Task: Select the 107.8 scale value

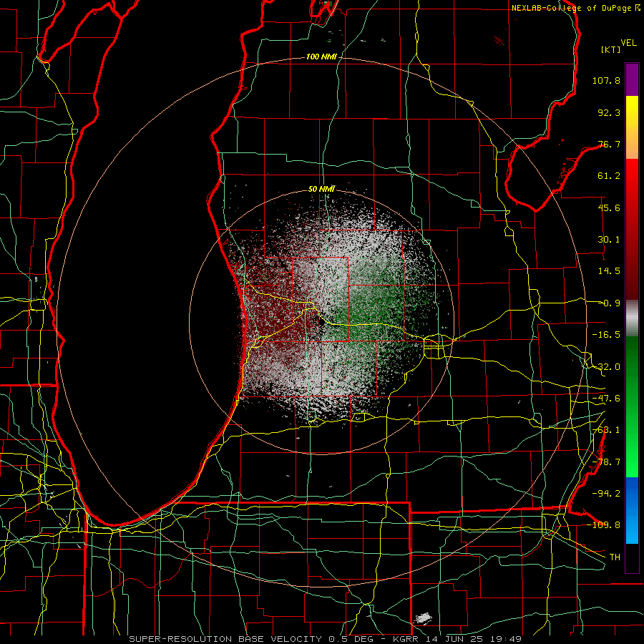Action: (x=606, y=80)
